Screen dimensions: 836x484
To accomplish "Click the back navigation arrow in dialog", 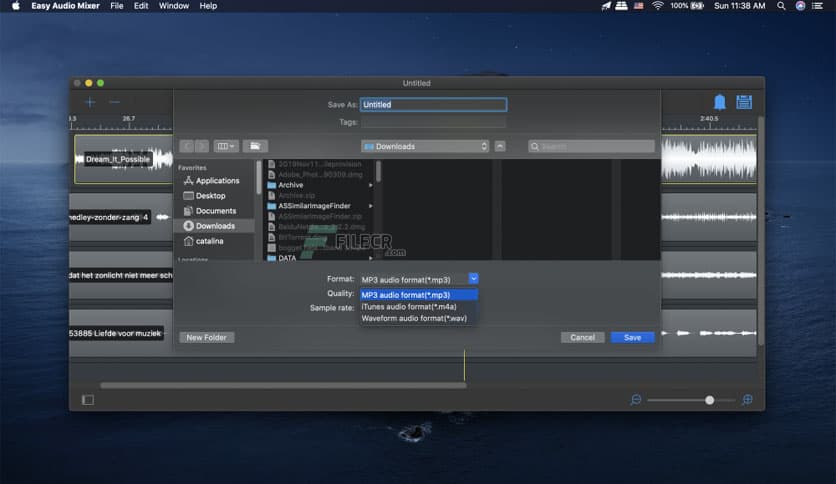I will coord(187,146).
